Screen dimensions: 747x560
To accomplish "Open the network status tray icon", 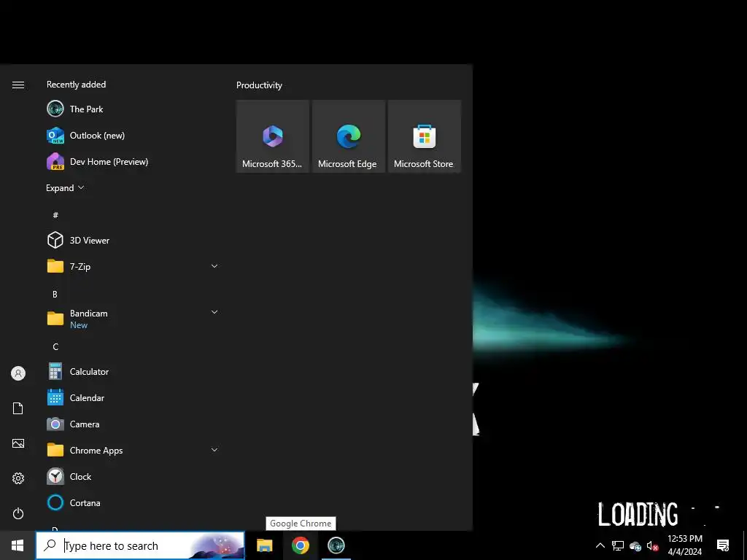I will (618, 545).
